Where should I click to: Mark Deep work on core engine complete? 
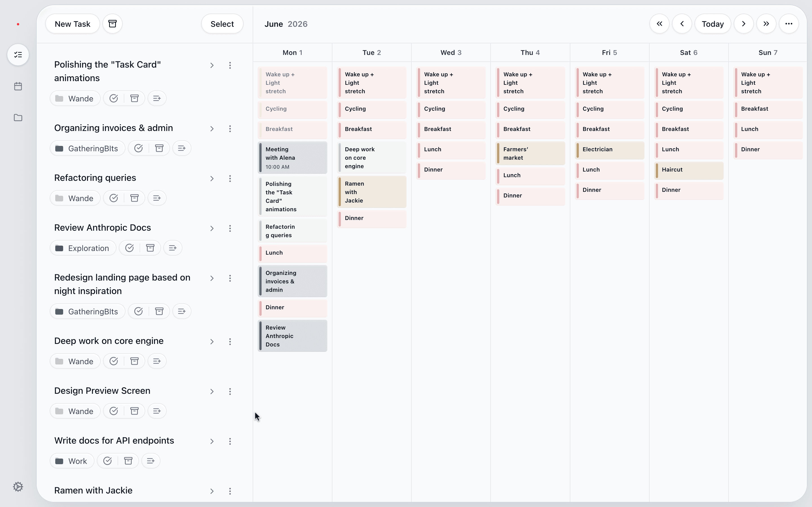coord(114,361)
